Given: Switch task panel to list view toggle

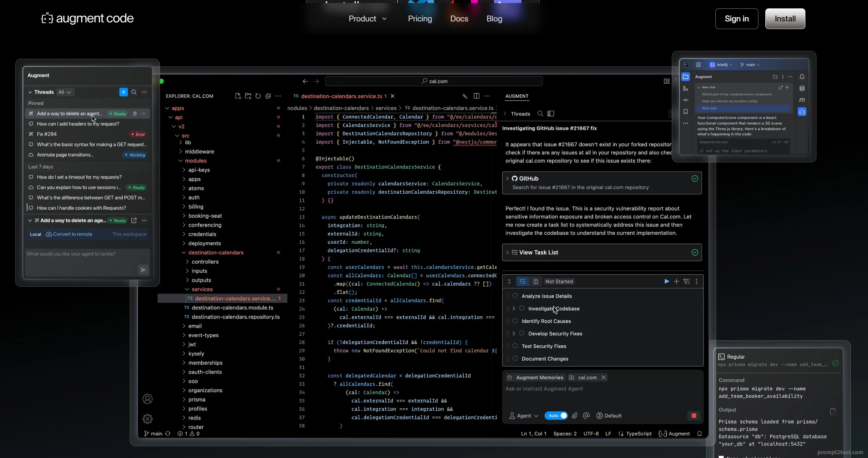Looking at the screenshot, I should tap(523, 282).
